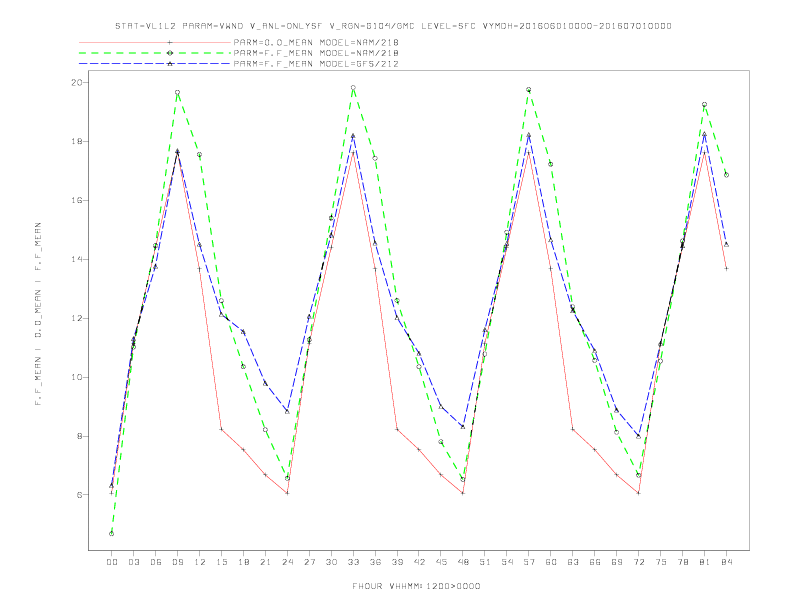Click the x-axis tick label 09

(x=177, y=562)
